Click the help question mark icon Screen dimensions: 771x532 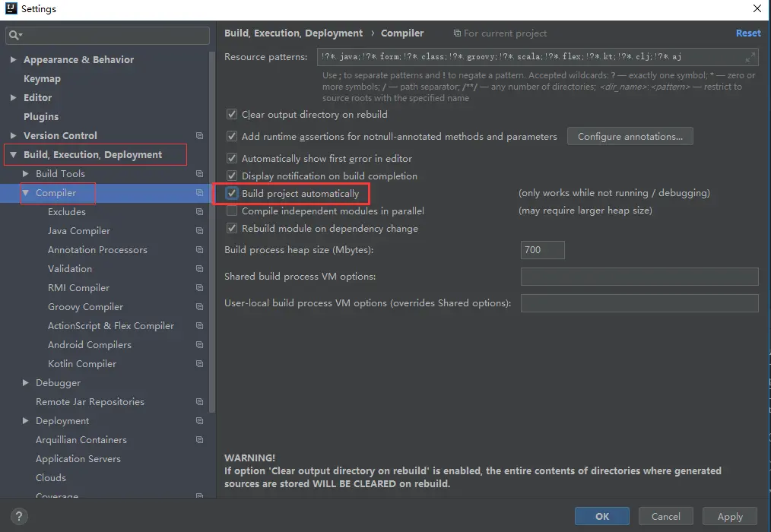19,516
